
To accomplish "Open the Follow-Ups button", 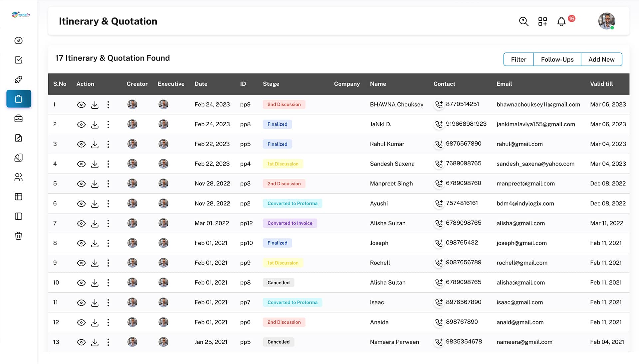I will coord(557,60).
